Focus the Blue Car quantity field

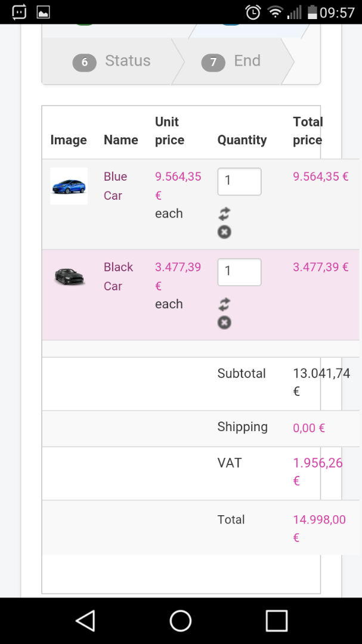[239, 181]
